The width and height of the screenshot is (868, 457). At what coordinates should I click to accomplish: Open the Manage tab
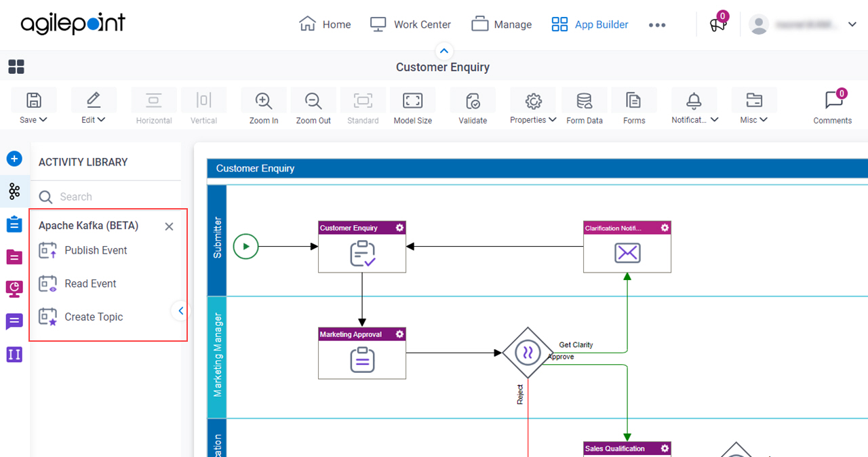click(x=502, y=24)
